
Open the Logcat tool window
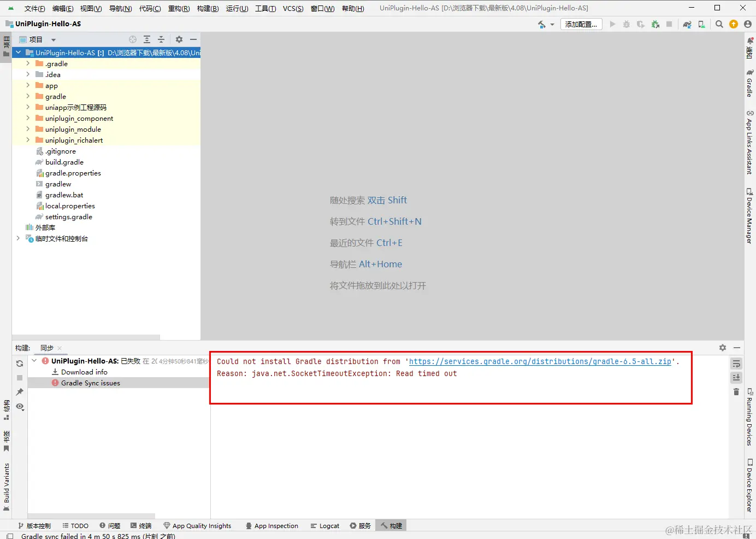click(325, 526)
